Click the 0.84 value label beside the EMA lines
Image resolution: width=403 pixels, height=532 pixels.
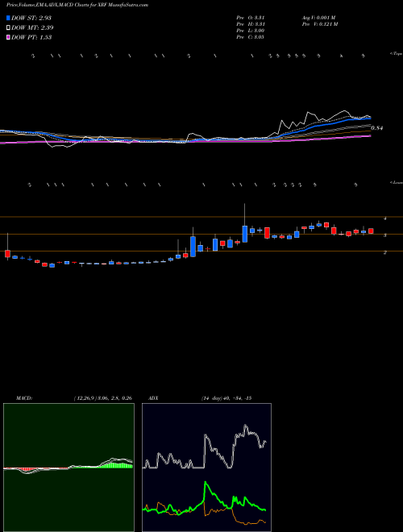pyautogui.click(x=376, y=128)
